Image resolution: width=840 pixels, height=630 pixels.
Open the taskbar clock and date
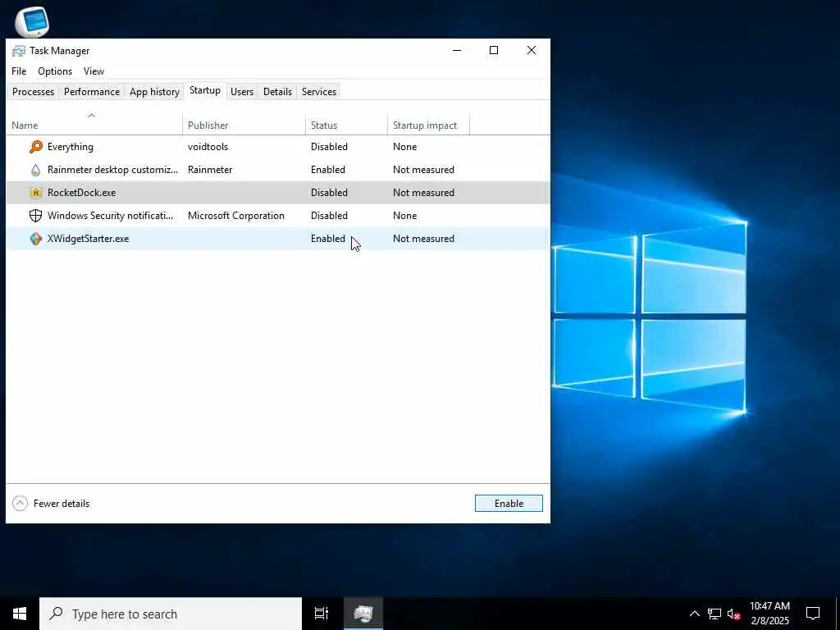click(x=769, y=614)
